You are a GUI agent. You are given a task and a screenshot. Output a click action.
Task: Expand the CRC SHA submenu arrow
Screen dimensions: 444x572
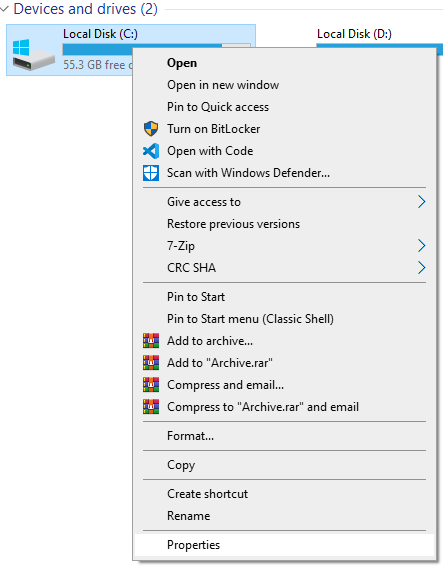(x=421, y=268)
